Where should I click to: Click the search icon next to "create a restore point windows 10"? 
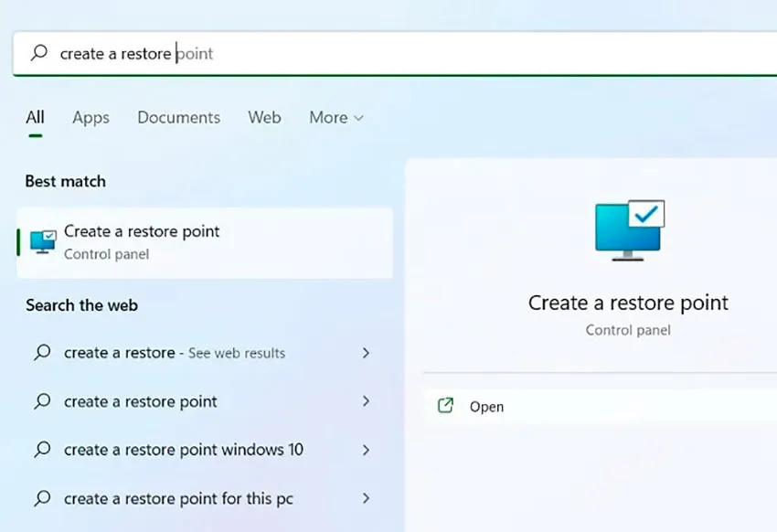(42, 450)
